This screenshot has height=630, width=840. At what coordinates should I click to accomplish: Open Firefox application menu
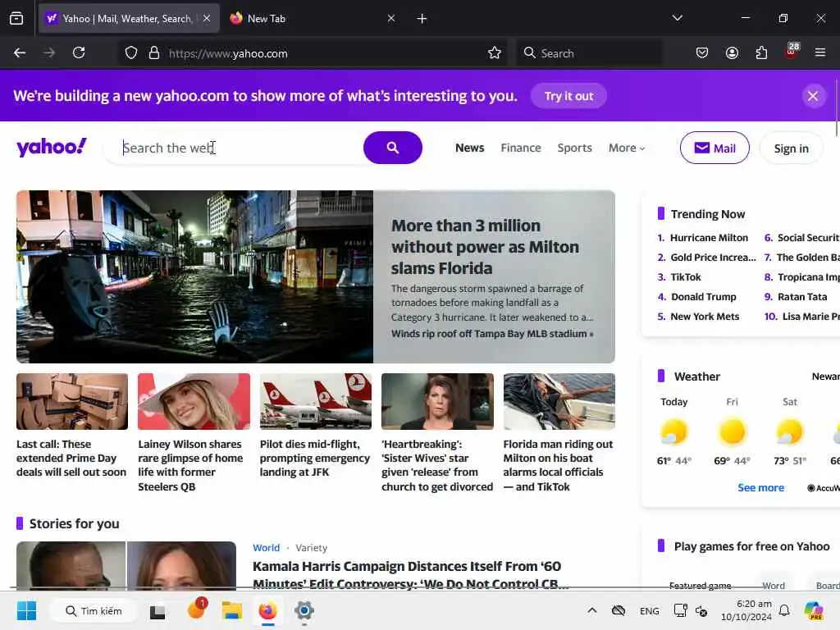click(820, 52)
